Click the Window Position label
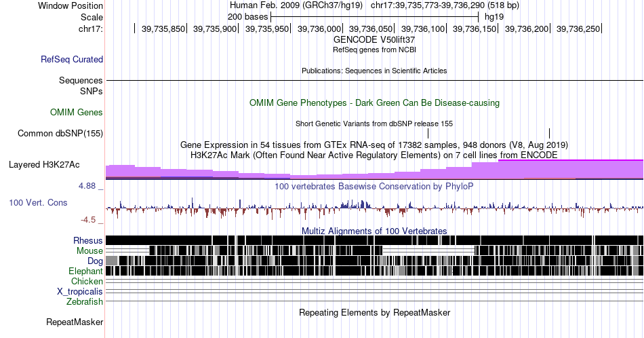The image size is (644, 338). (x=71, y=5)
